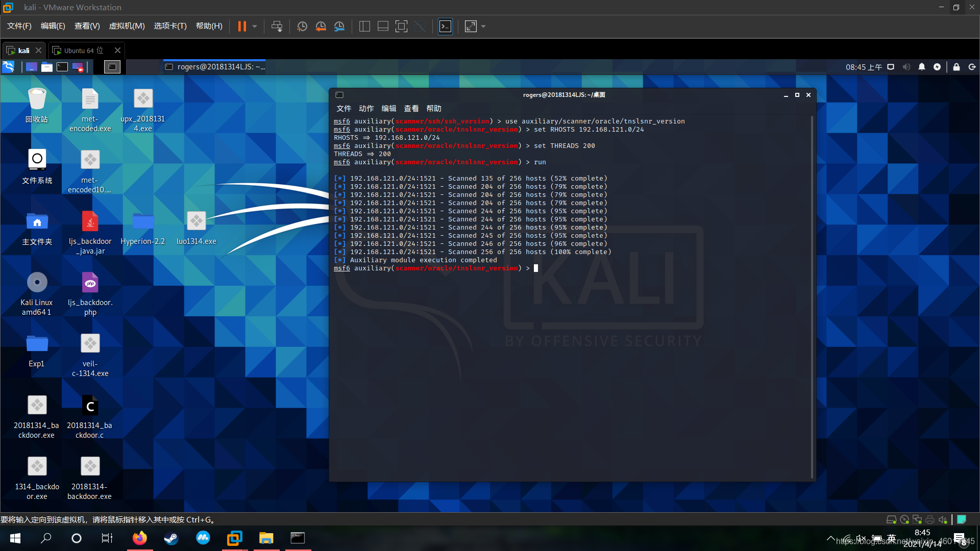Open the Windows Start button
This screenshot has height=551, width=980.
pos(15,538)
